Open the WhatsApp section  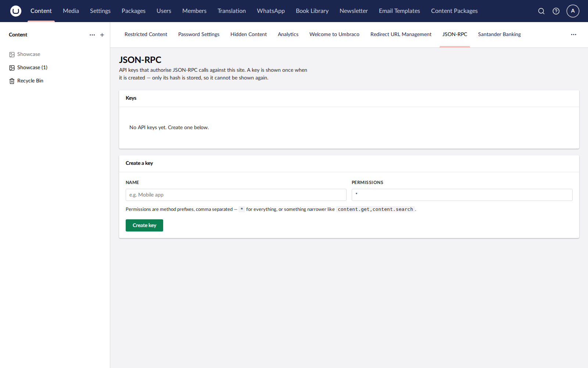click(271, 11)
